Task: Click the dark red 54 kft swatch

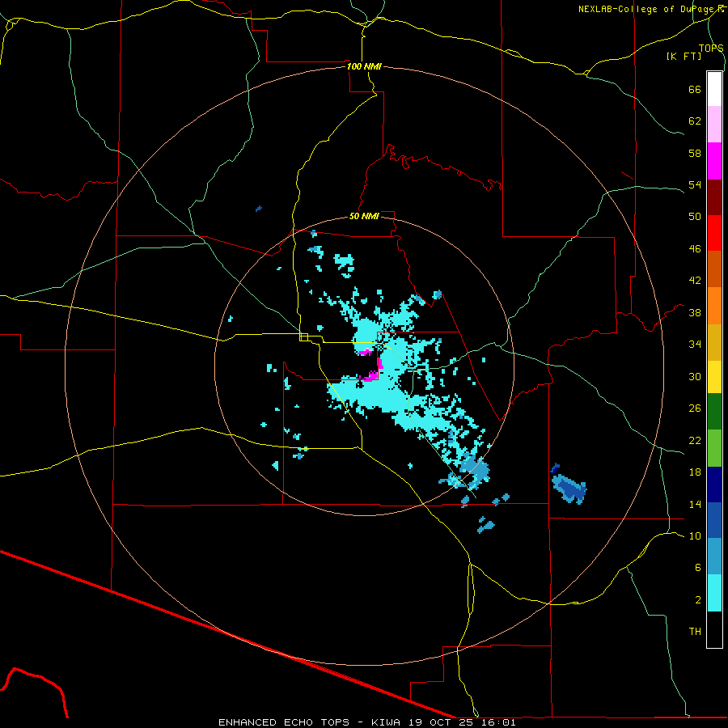Action: pos(714,197)
